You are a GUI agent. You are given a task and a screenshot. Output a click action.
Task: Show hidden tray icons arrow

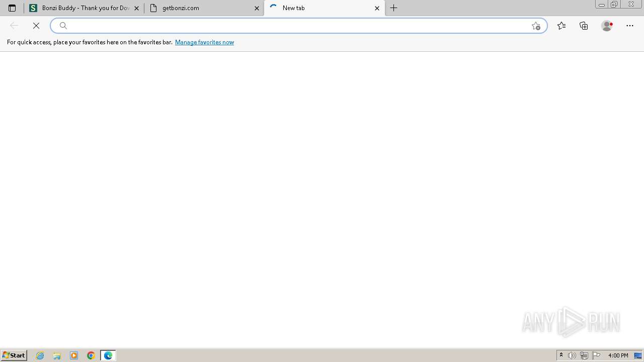tap(561, 355)
